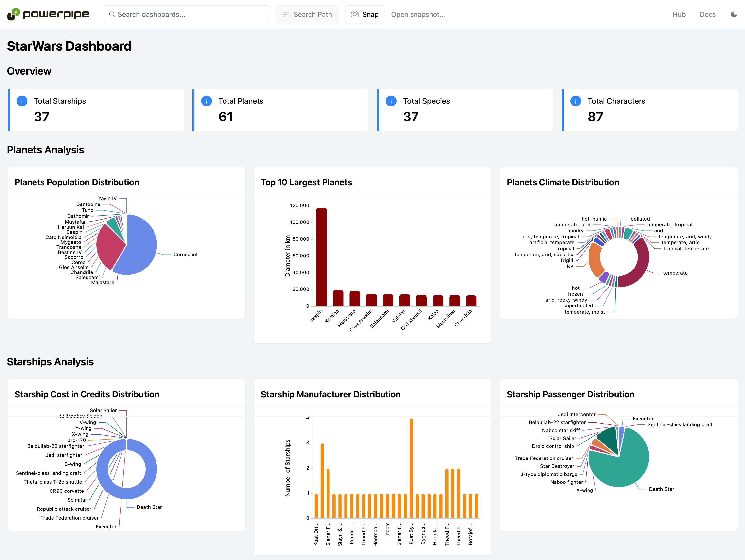The height and width of the screenshot is (560, 745).
Task: Click the Snap button
Action: tap(364, 14)
